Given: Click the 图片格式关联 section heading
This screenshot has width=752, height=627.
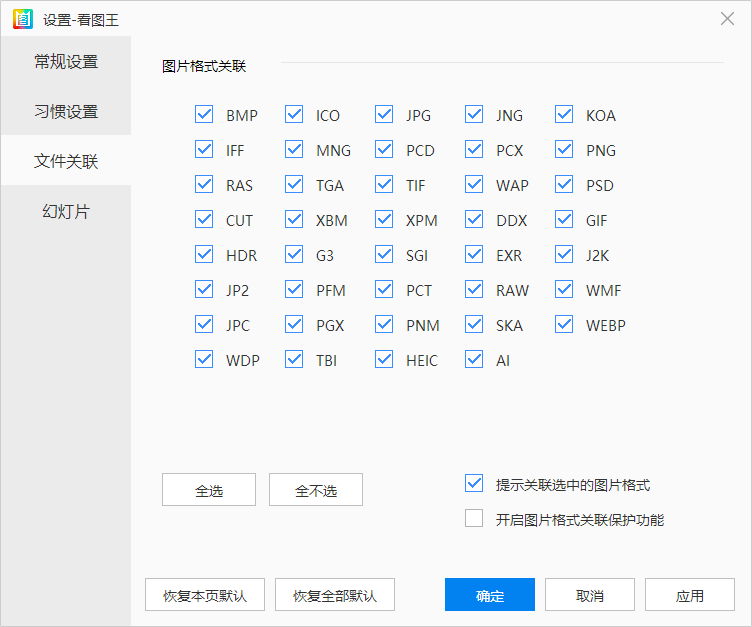Looking at the screenshot, I should click(204, 66).
